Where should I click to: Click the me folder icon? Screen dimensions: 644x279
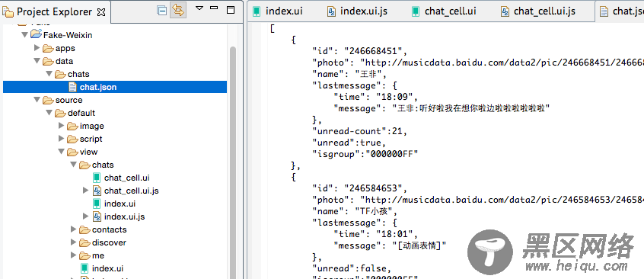tap(84, 255)
